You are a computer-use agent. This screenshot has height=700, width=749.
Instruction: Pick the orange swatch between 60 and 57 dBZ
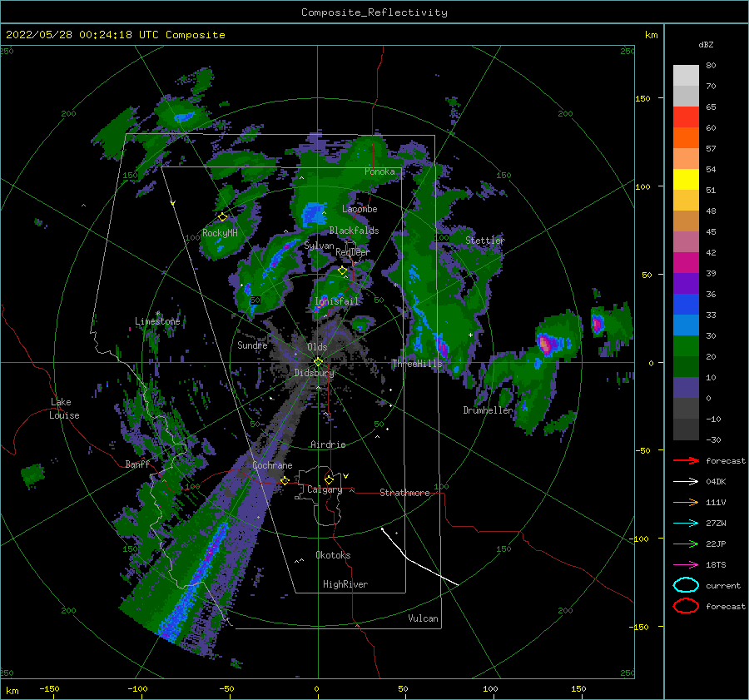click(x=686, y=137)
